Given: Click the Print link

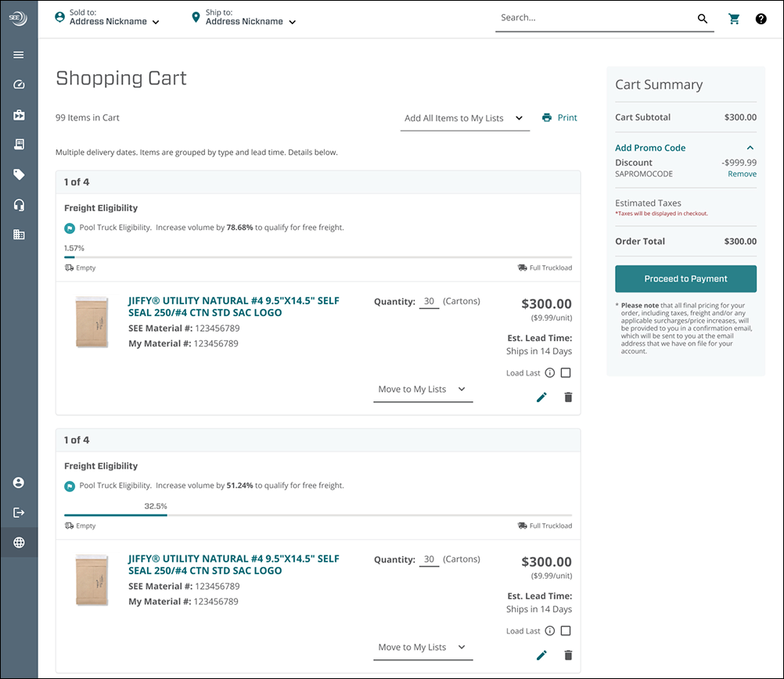Looking at the screenshot, I should coord(559,118).
